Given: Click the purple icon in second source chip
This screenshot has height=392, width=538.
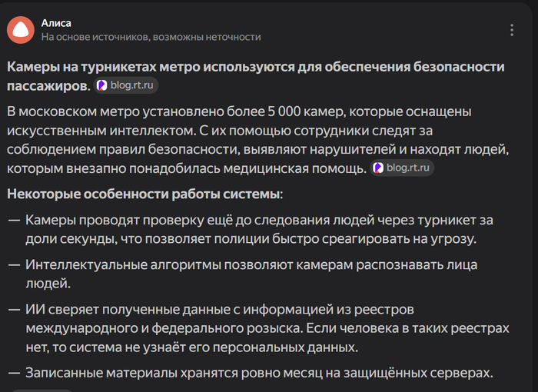Looking at the screenshot, I should pos(378,168).
